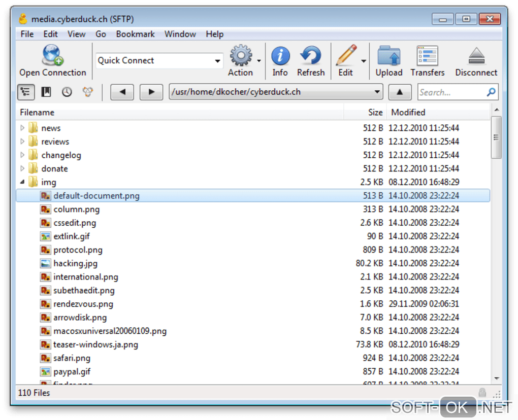Select the macosxuniversal20060109.png file
Screen dimensions: 518x420
pos(110,331)
